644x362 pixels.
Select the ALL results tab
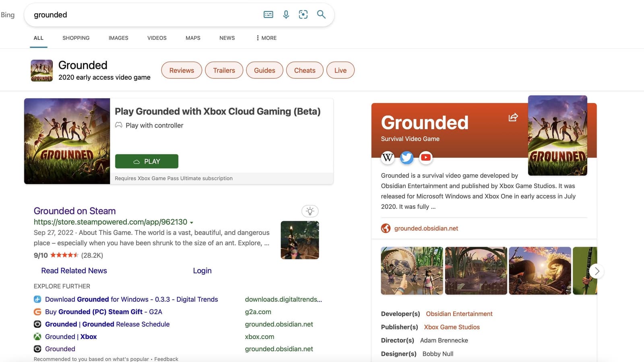point(39,38)
